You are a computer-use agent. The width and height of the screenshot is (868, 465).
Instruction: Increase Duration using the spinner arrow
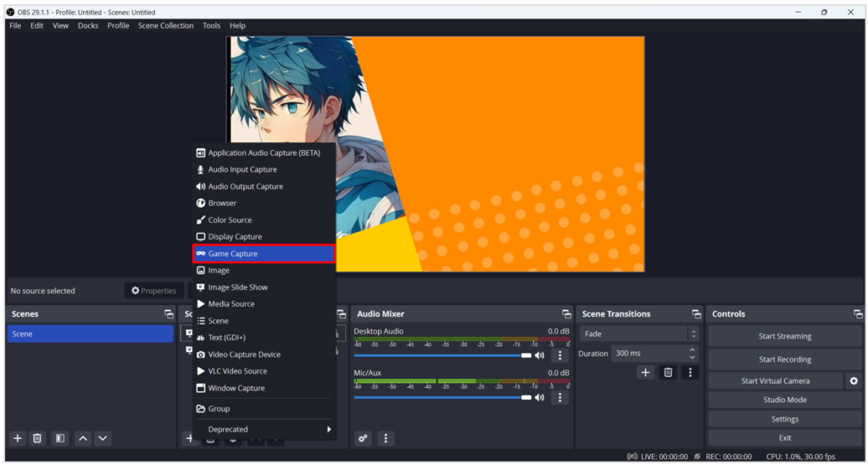[x=693, y=349]
